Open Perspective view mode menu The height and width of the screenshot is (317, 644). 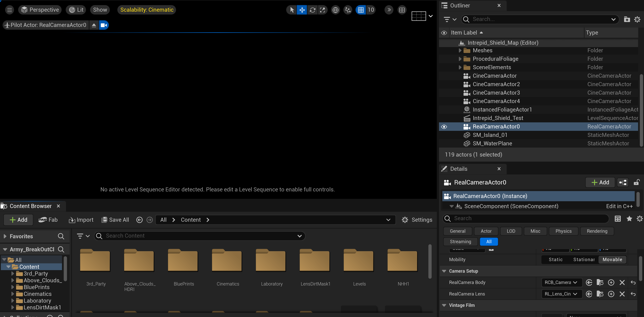pos(40,10)
